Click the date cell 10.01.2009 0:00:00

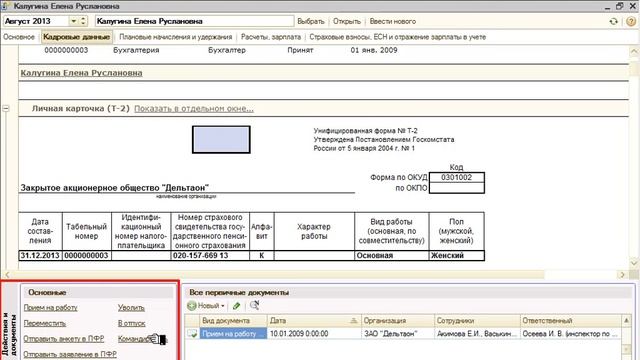[x=314, y=333]
